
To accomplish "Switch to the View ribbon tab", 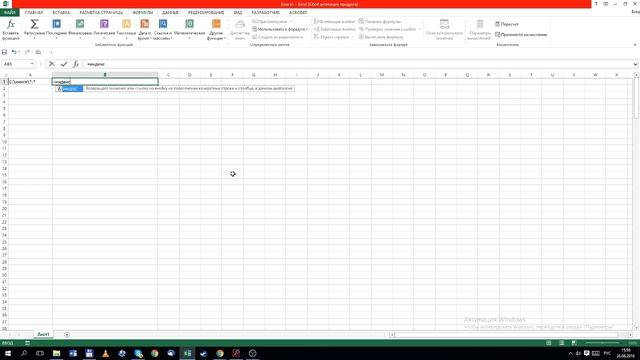I will (x=238, y=13).
